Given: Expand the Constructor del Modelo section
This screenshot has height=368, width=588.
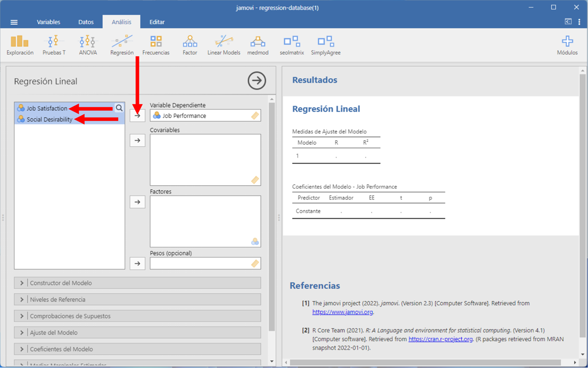Looking at the screenshot, I should pos(138,283).
